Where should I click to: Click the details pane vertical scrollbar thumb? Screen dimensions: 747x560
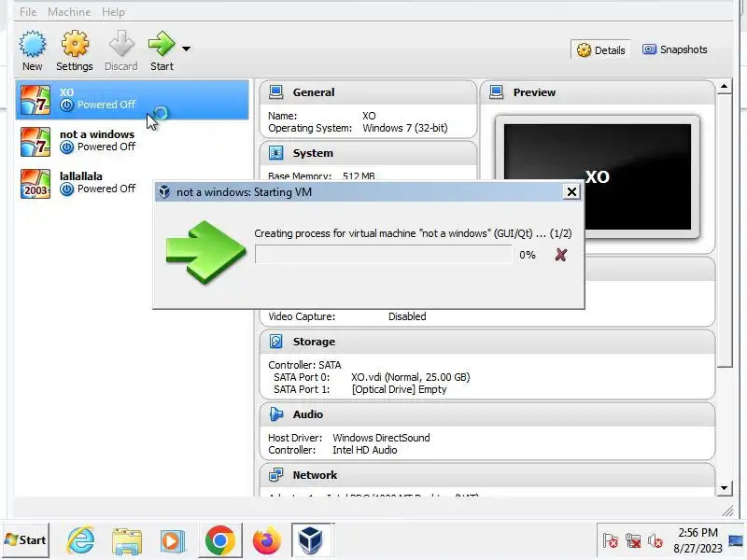pos(725,231)
